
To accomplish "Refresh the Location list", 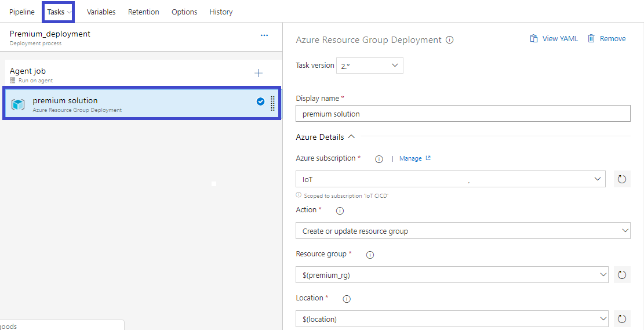I will click(622, 318).
